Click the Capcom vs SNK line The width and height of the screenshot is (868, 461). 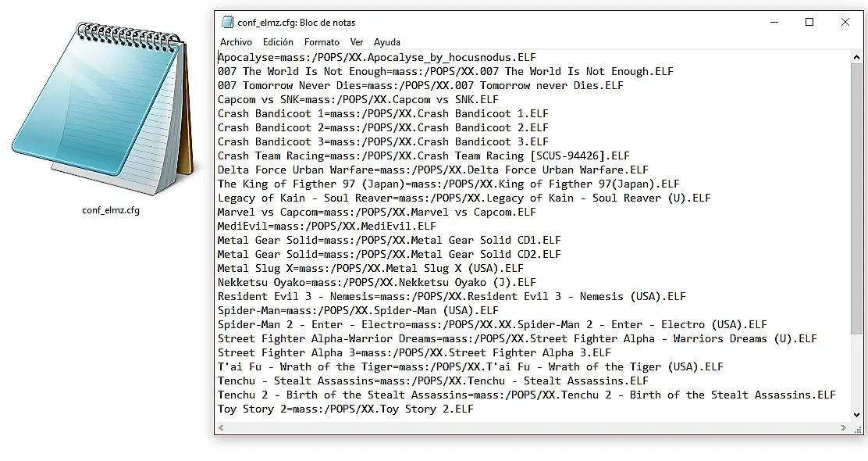tap(358, 100)
